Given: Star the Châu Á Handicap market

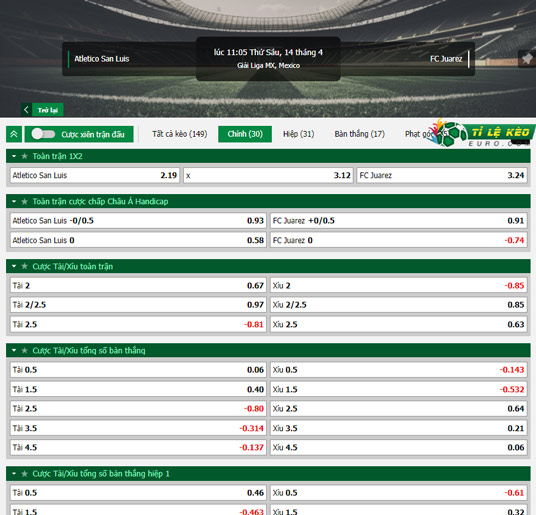Looking at the screenshot, I should click(24, 201).
